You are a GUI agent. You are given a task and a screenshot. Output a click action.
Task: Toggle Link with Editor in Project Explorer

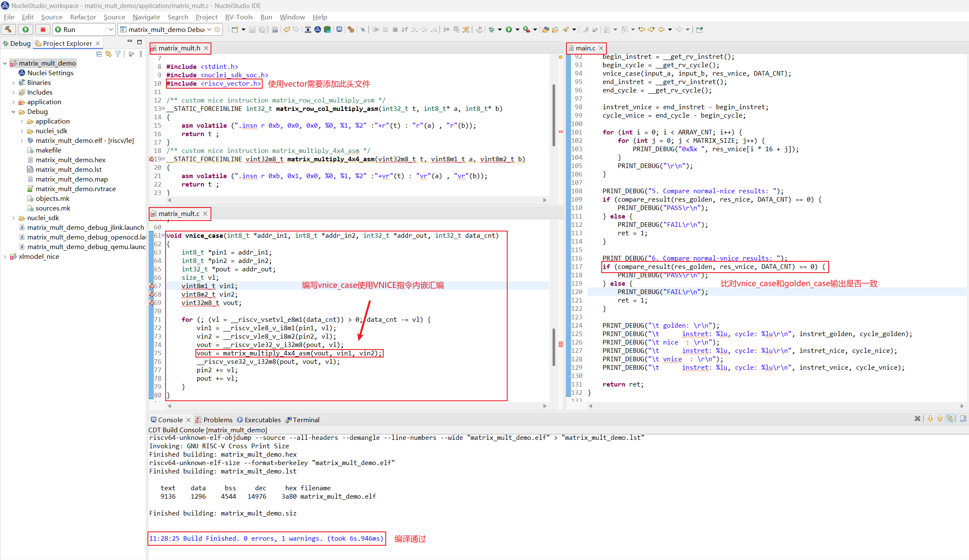click(108, 54)
